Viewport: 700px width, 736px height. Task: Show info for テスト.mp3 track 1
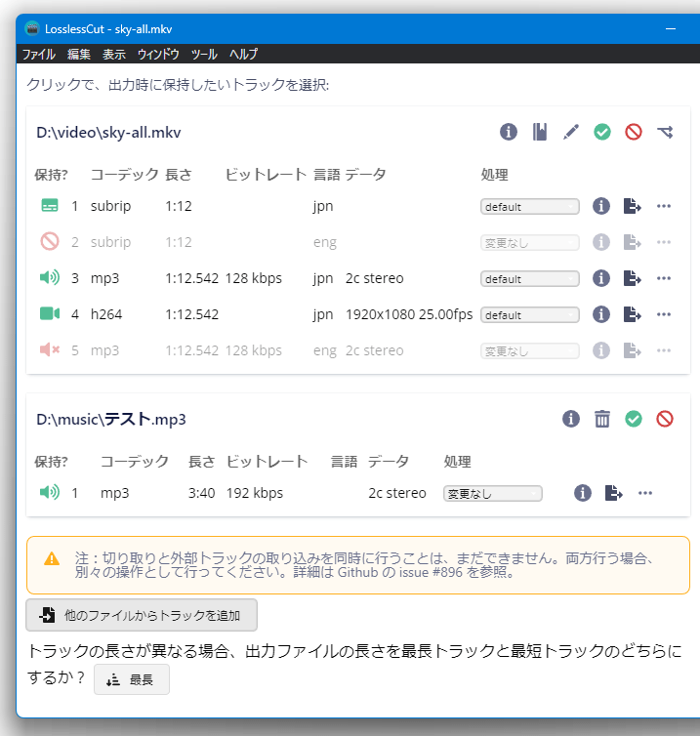tap(583, 493)
